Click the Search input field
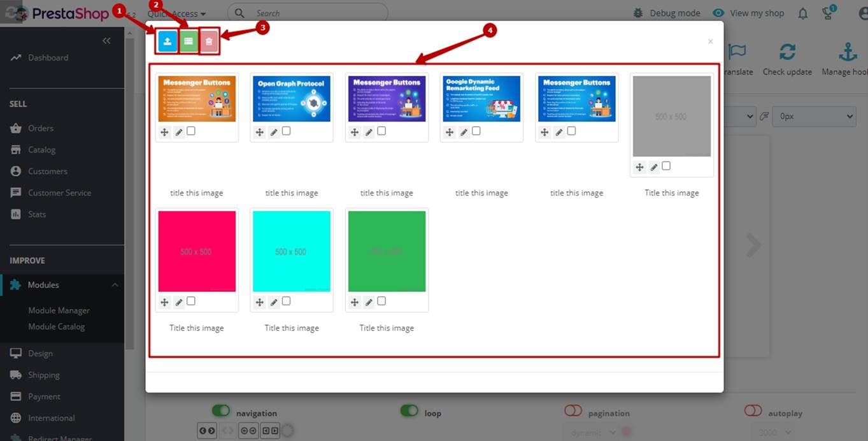Image resolution: width=868 pixels, height=441 pixels. tap(308, 13)
